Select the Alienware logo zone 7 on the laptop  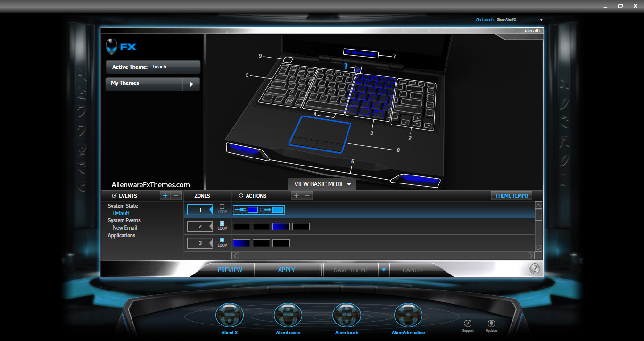361,53
